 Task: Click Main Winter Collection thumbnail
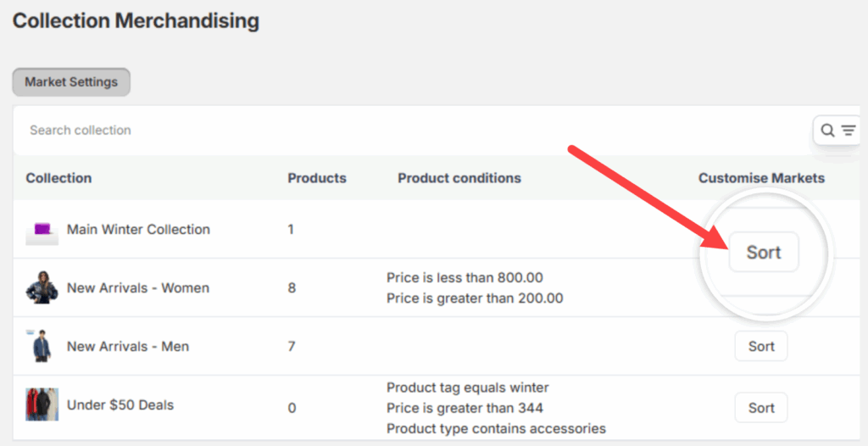[x=42, y=230]
